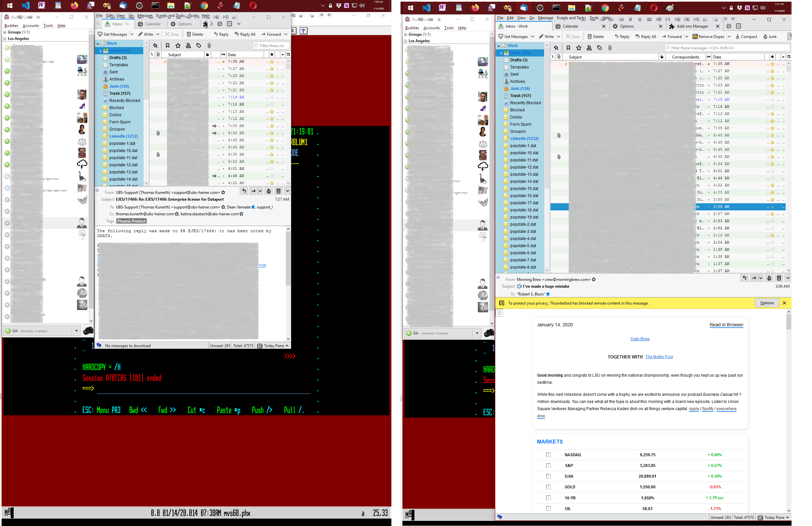This screenshot has height=526, width=812.
Task: Click Options button on remote content bar
Action: point(767,303)
